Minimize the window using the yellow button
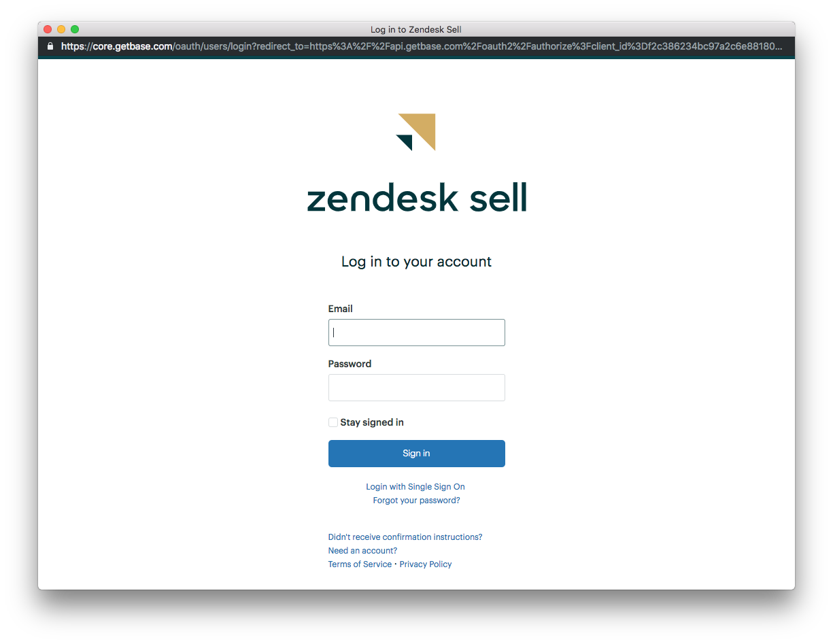Image resolution: width=833 pixels, height=644 pixels. tap(61, 29)
